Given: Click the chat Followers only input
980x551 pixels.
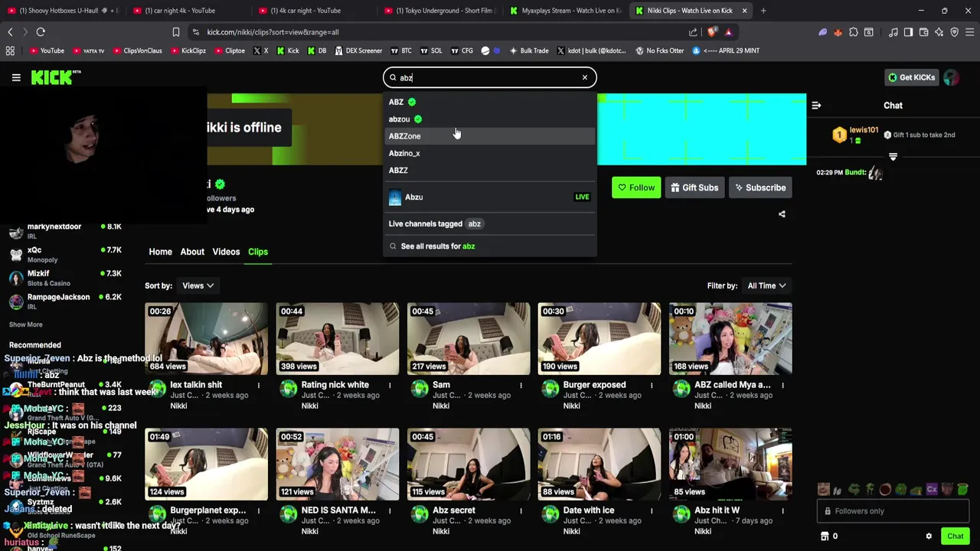Looking at the screenshot, I should point(893,511).
